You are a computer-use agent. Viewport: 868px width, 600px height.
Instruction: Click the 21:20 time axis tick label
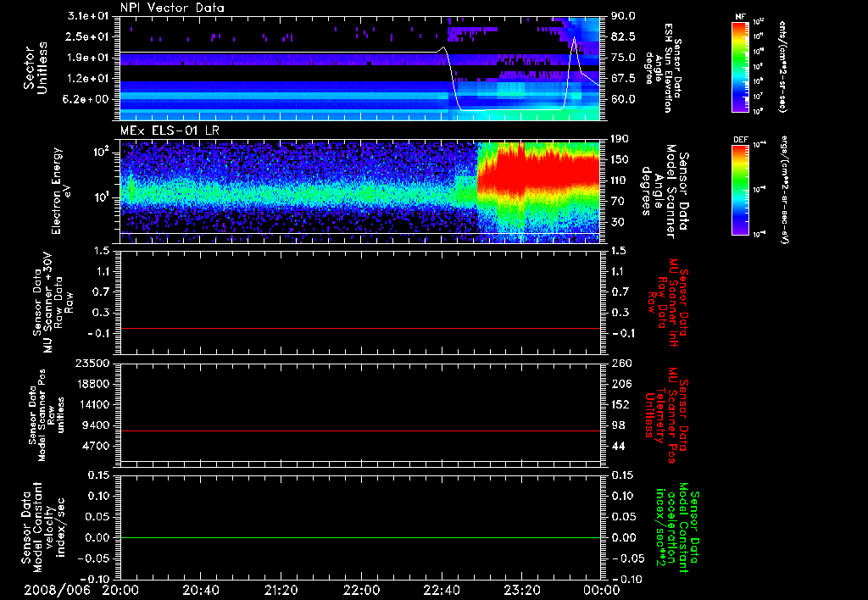coord(281,589)
